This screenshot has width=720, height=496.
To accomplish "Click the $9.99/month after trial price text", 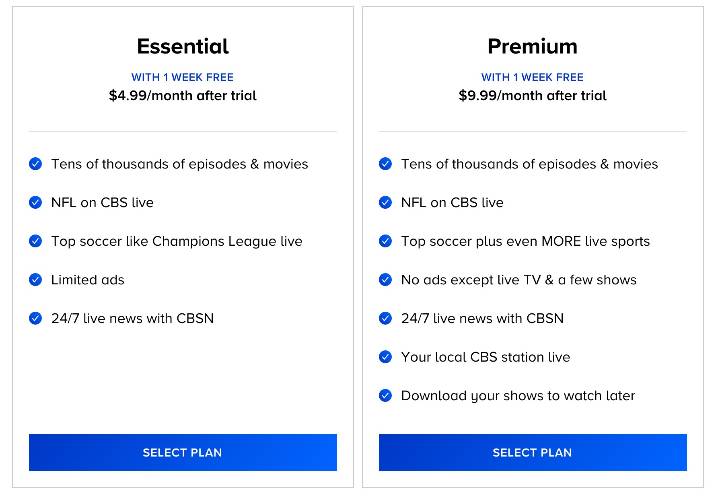I will click(533, 96).
